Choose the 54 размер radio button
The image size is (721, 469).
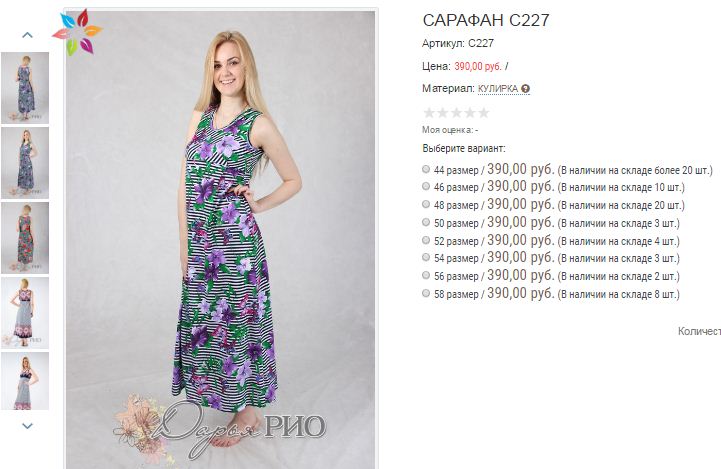426,257
